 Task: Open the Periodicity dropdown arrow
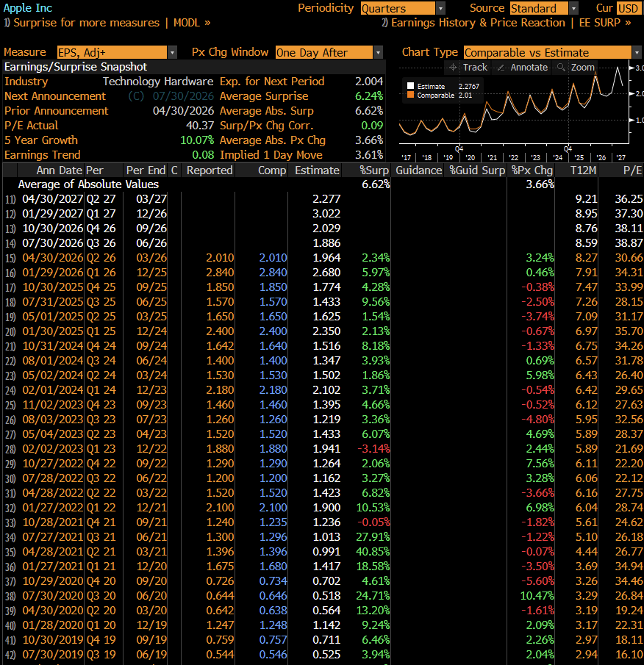441,9
